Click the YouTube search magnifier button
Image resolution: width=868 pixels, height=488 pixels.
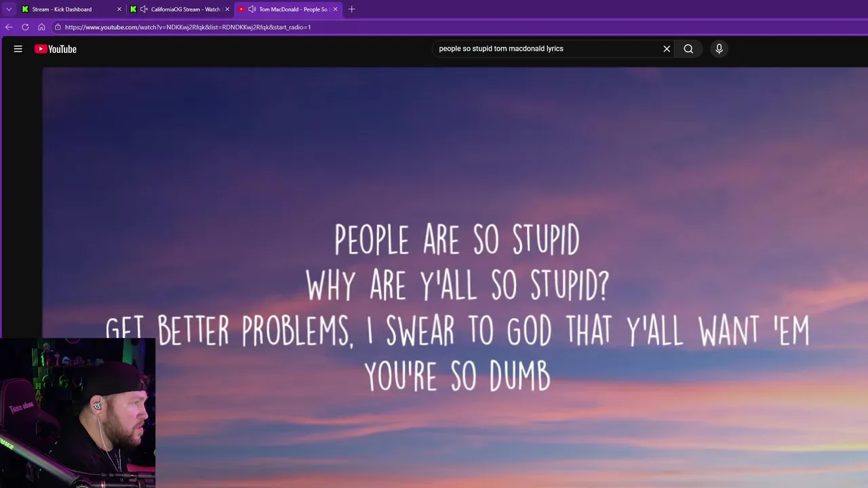[688, 49]
